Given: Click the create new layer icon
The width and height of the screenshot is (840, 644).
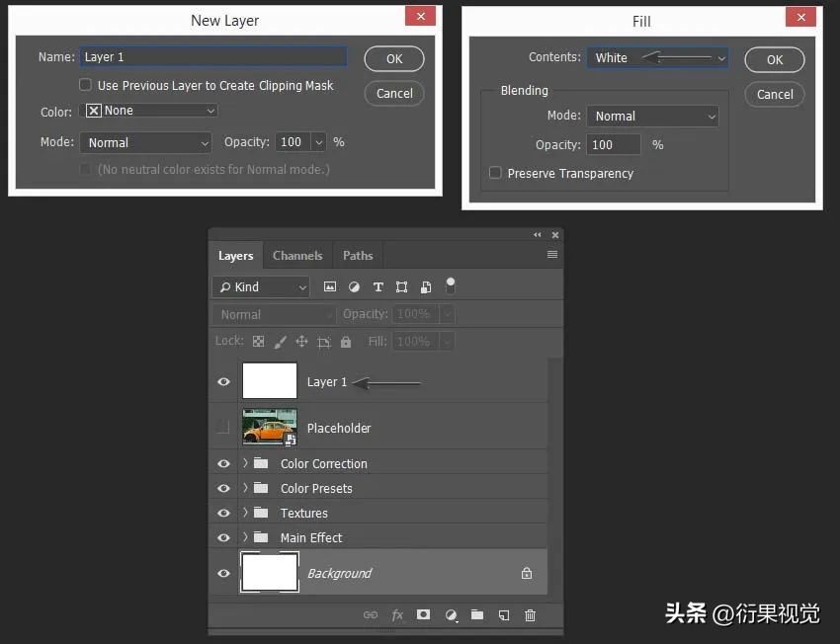Looking at the screenshot, I should pyautogui.click(x=504, y=615).
